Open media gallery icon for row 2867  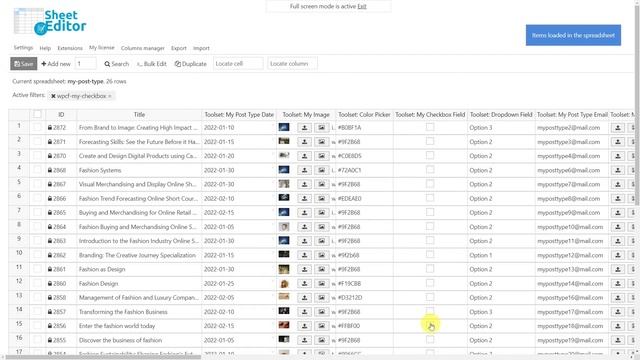pos(322,184)
